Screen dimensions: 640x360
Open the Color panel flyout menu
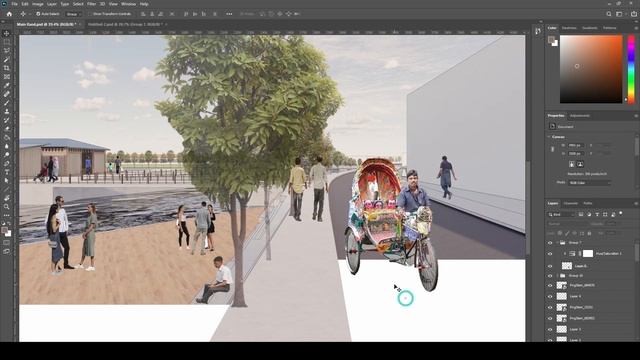click(x=636, y=28)
